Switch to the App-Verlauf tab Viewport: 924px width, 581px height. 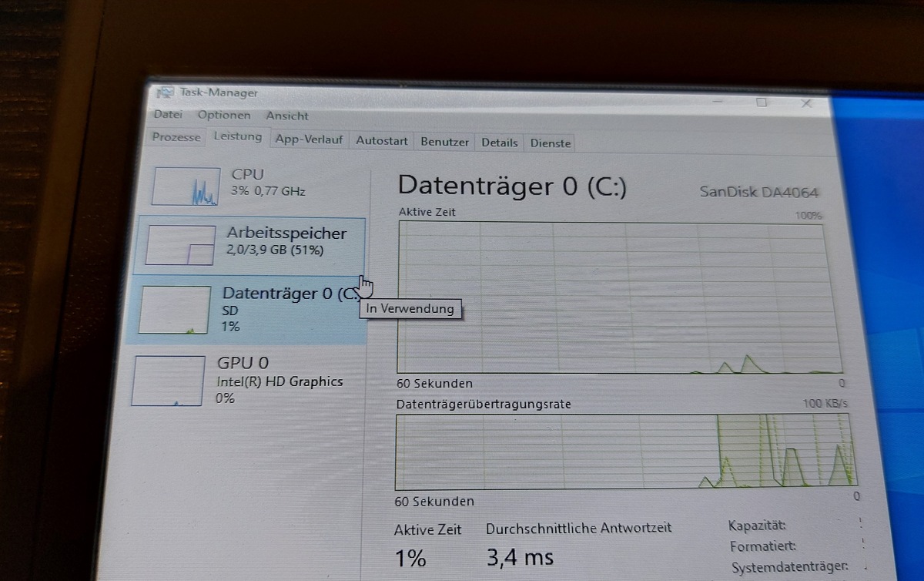click(x=309, y=140)
